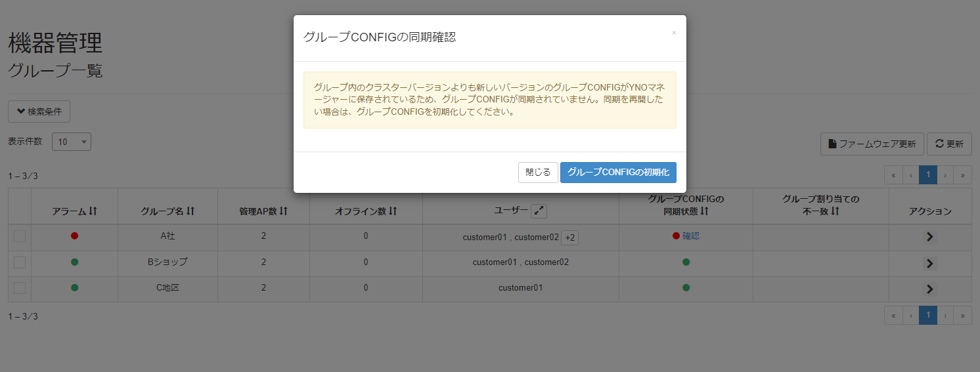Close the dialog with the X icon

point(673,33)
